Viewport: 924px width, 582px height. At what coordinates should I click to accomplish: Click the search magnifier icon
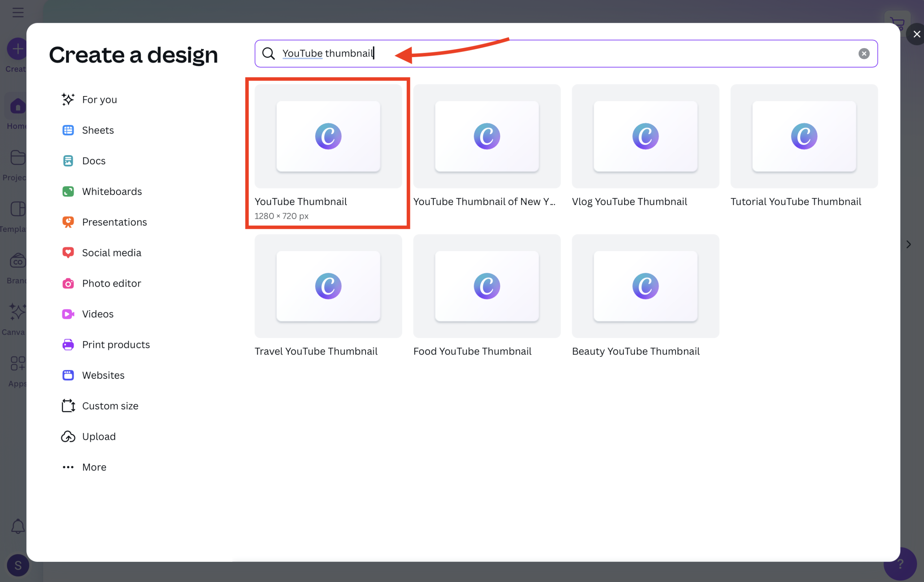(x=268, y=53)
